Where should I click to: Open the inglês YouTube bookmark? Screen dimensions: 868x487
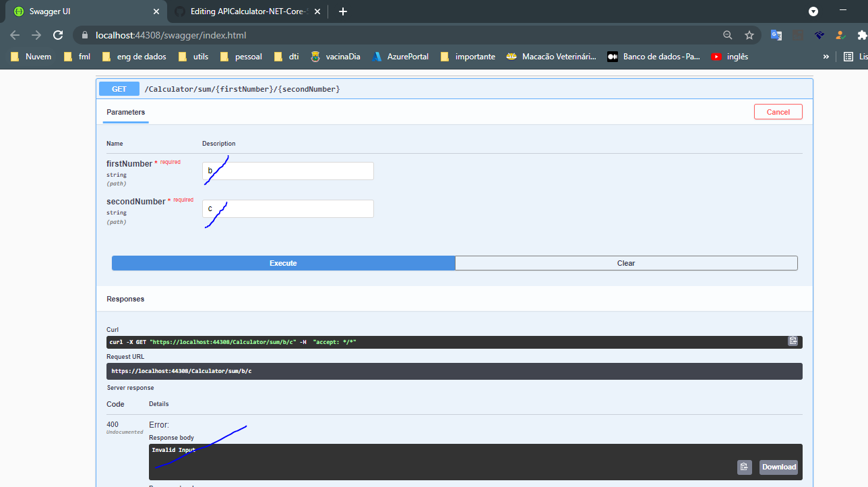point(729,57)
